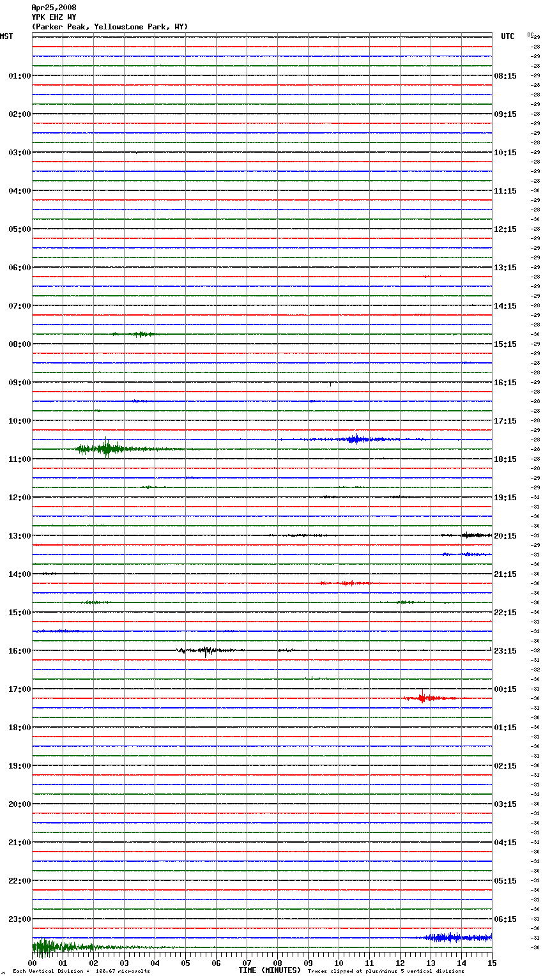Click the date label Apr25,2008
Image resolution: width=543 pixels, height=980 pixels.
pyautogui.click(x=54, y=8)
